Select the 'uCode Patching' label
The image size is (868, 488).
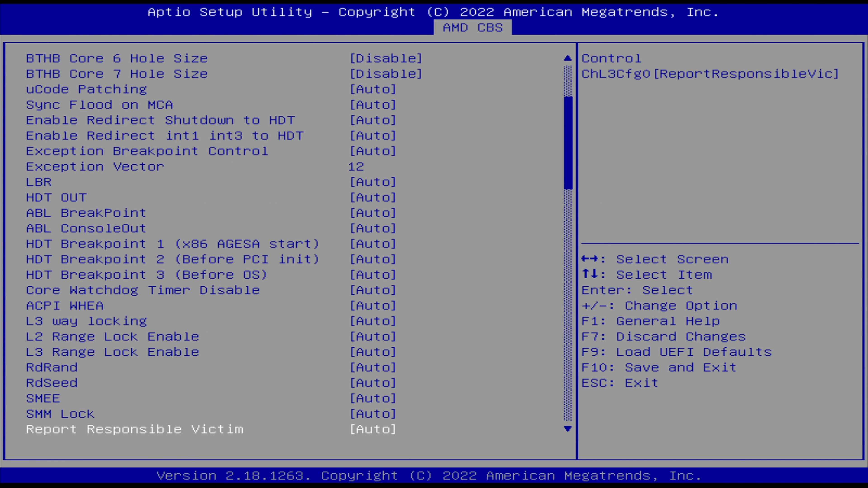(x=87, y=89)
